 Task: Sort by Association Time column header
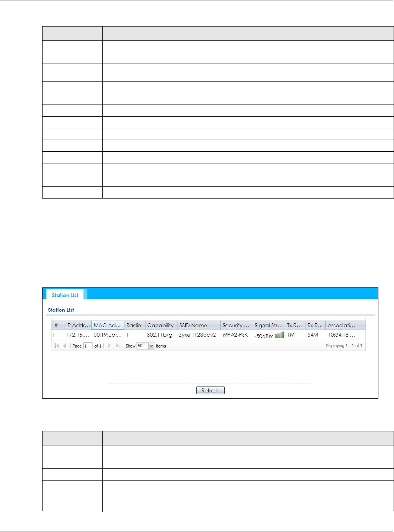click(341, 325)
